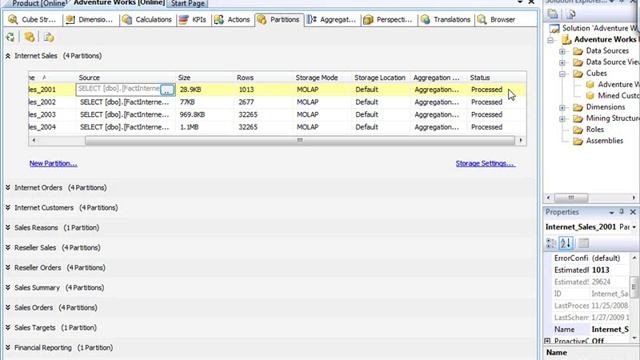Viewport: 640px width, 360px height.
Task: Expand the Sales Targets partition group
Action: click(x=8, y=327)
